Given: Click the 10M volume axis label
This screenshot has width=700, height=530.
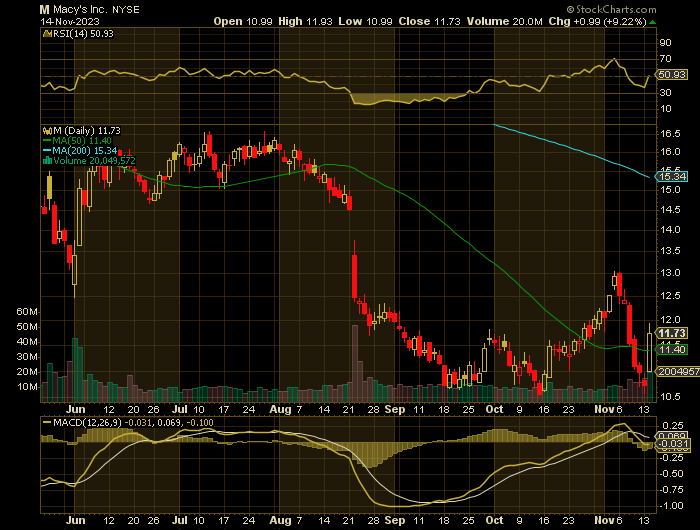Looking at the screenshot, I should tap(27, 387).
